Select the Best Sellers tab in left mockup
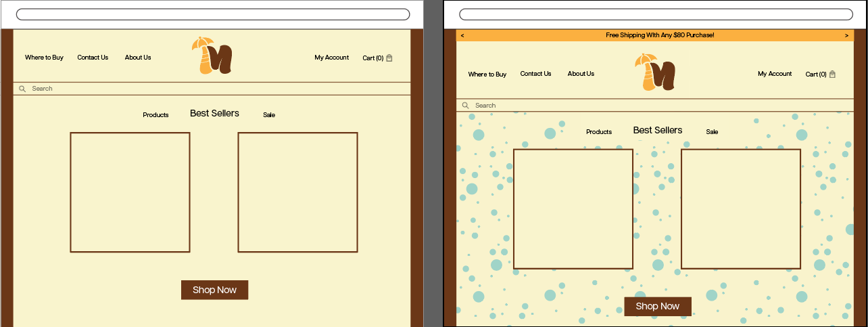 point(214,113)
